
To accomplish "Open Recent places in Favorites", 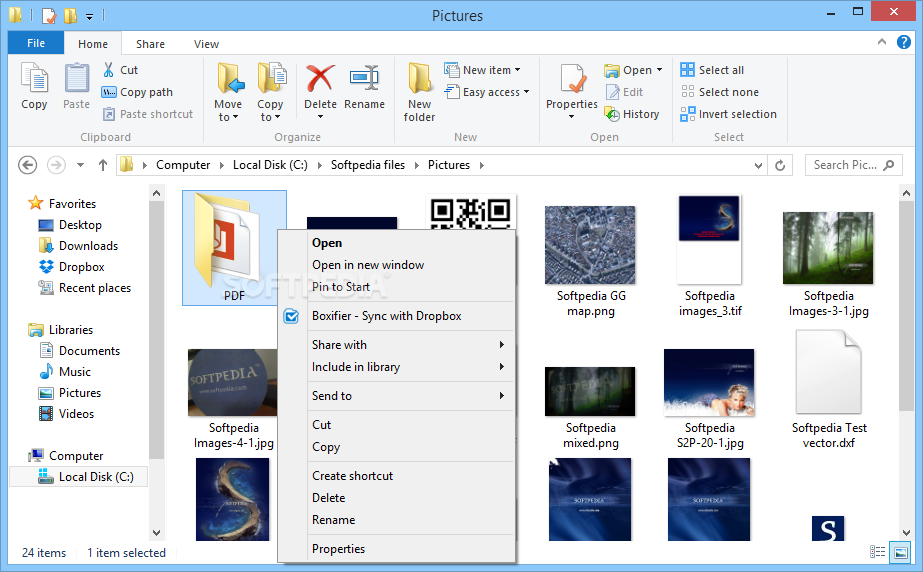I will tap(85, 288).
